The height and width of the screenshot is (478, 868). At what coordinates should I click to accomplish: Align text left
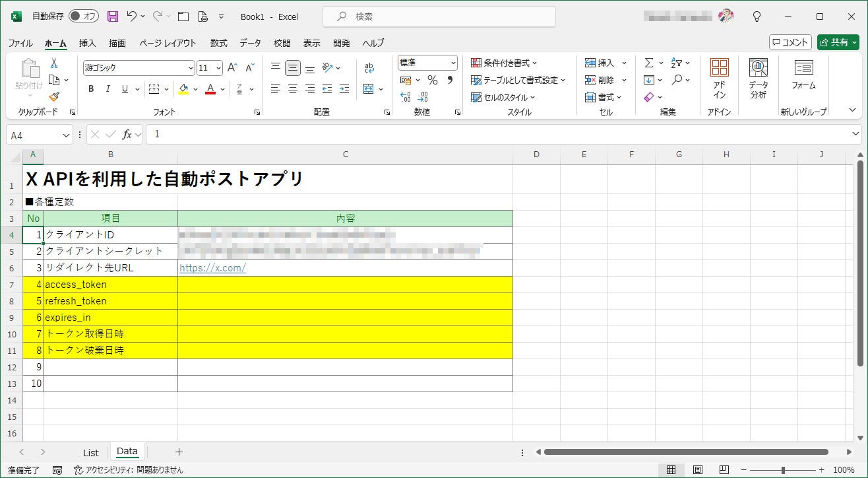point(276,89)
